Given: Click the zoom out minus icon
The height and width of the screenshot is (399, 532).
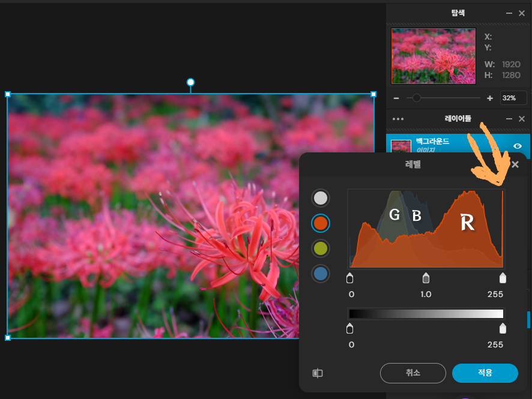Looking at the screenshot, I should coord(396,98).
